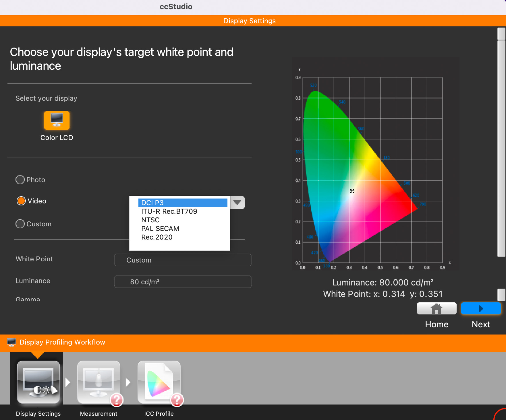Open the White Point Custom dropdown
The image size is (506, 420).
183,260
